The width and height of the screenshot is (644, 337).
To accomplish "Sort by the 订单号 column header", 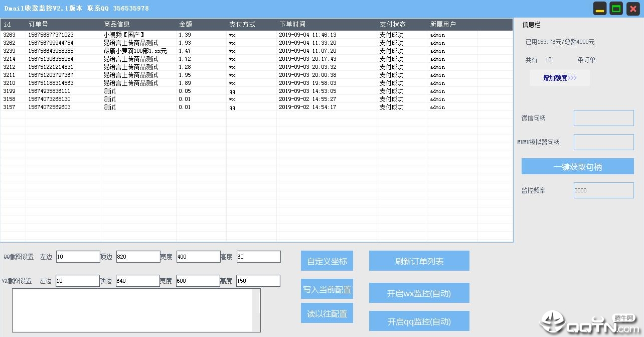I will (64, 24).
